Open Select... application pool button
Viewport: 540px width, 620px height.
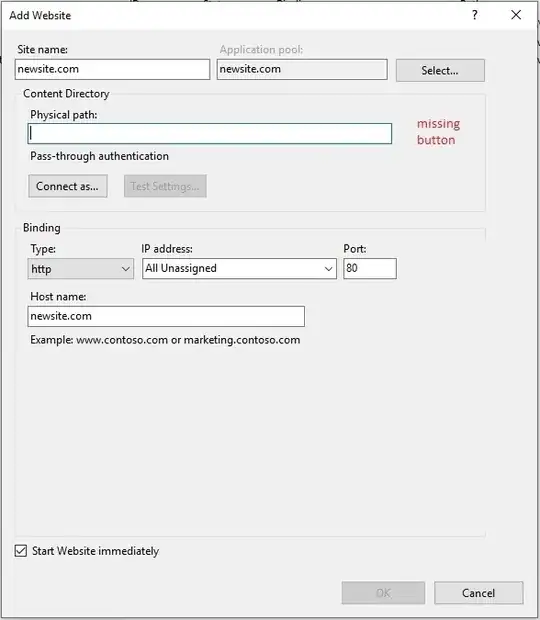pos(440,70)
